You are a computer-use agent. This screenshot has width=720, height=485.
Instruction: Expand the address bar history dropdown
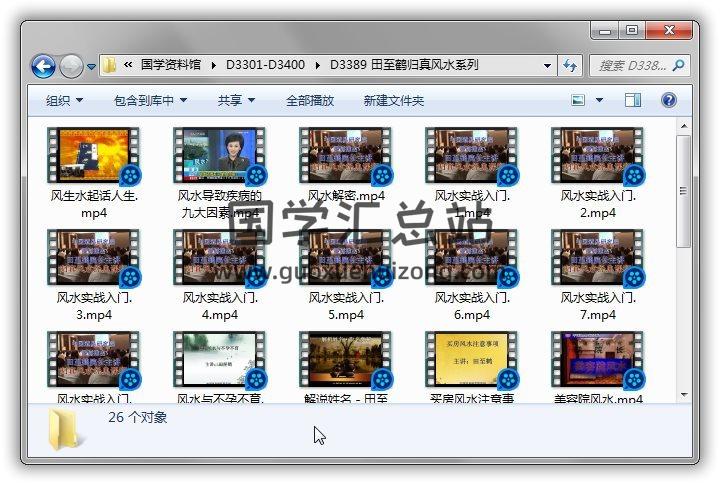tap(547, 66)
